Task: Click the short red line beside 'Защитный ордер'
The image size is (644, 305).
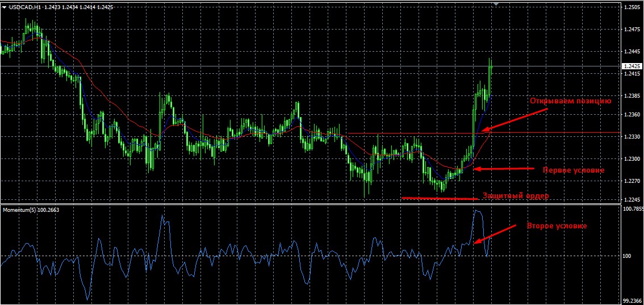Action: point(440,198)
